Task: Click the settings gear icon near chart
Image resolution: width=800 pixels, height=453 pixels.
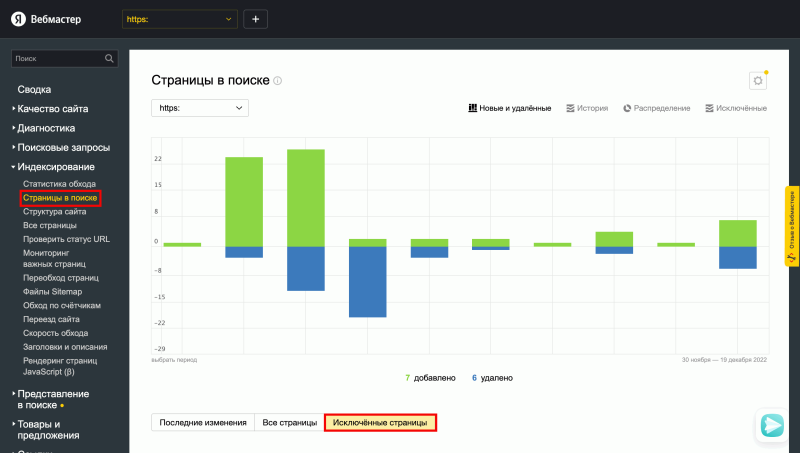Action: coord(757,81)
